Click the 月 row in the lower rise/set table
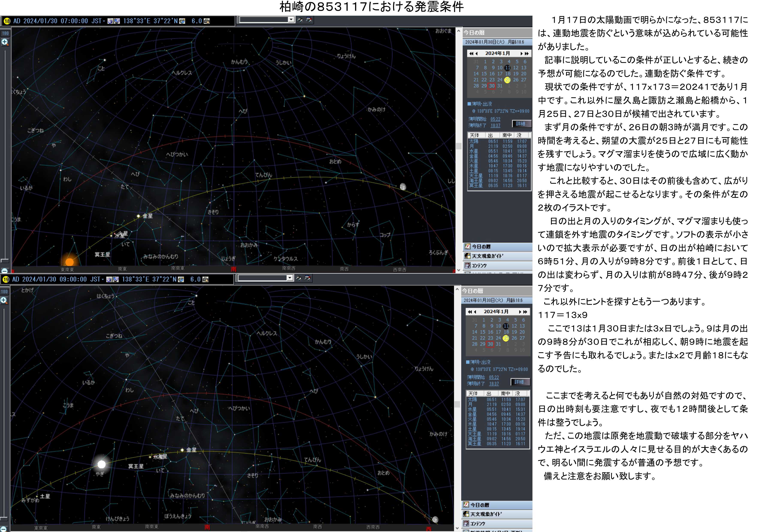Viewport: 759px width, 532px height. [x=498, y=404]
